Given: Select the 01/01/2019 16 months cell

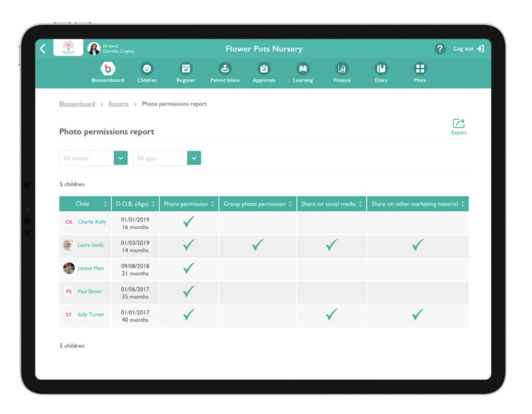Looking at the screenshot, I should 135,223.
